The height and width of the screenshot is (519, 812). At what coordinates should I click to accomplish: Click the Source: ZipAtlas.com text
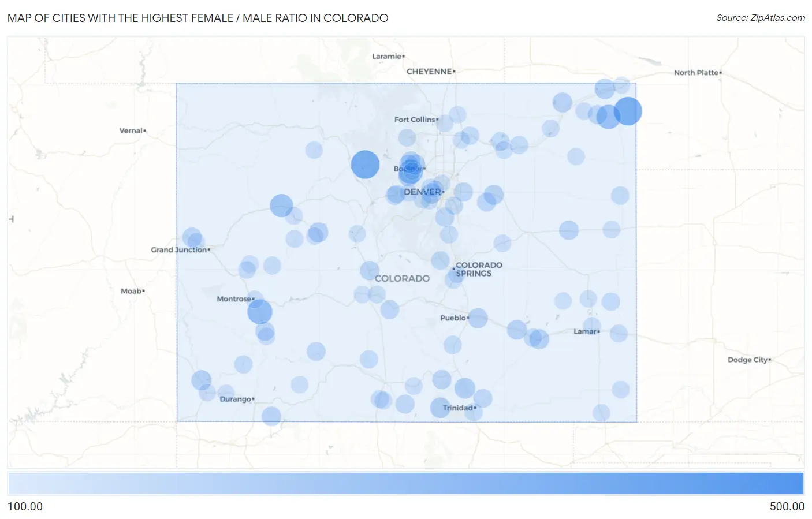tap(761, 18)
